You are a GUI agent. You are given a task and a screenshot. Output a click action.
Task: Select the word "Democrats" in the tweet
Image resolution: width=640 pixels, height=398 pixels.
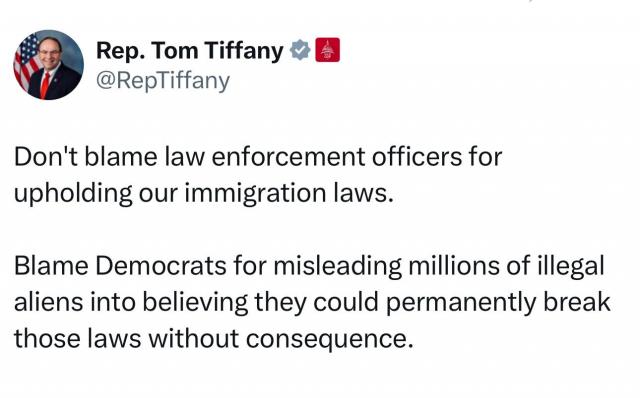(161, 266)
